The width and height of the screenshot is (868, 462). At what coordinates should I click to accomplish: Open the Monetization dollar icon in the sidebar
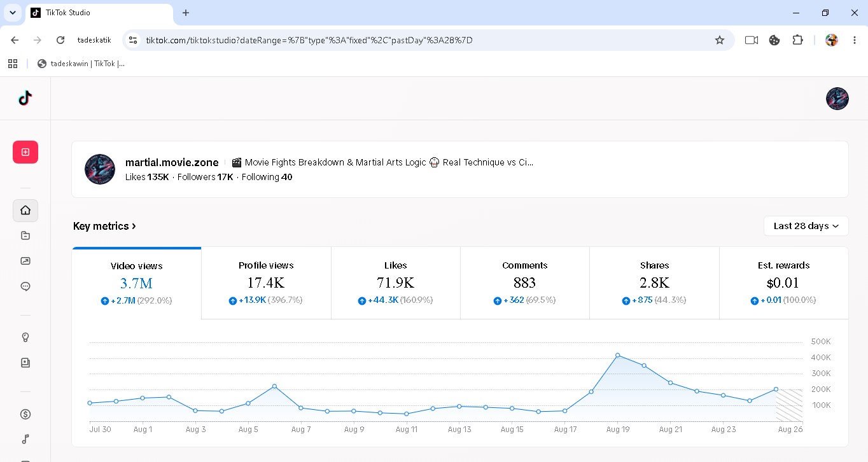pos(25,414)
